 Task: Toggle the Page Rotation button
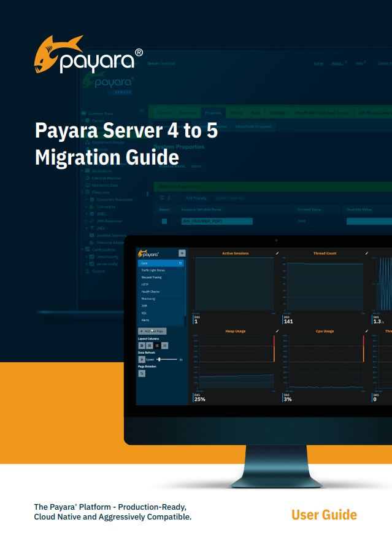(x=142, y=373)
